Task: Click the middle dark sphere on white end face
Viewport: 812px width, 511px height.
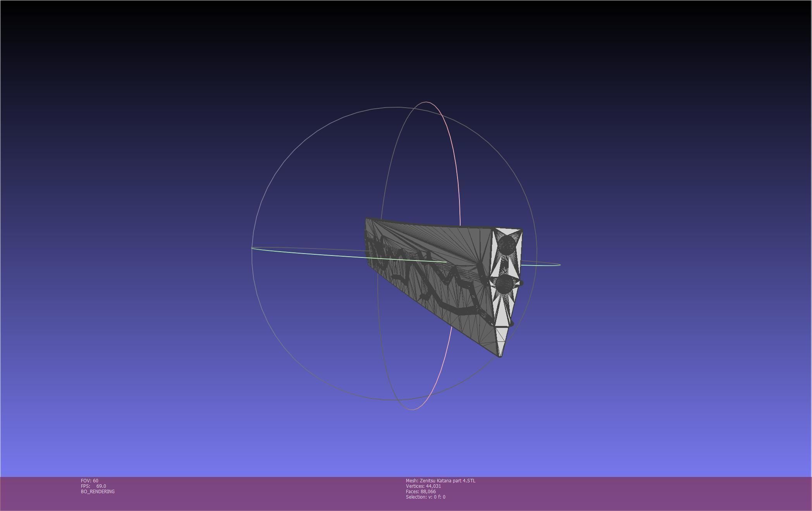Action: pos(504,283)
